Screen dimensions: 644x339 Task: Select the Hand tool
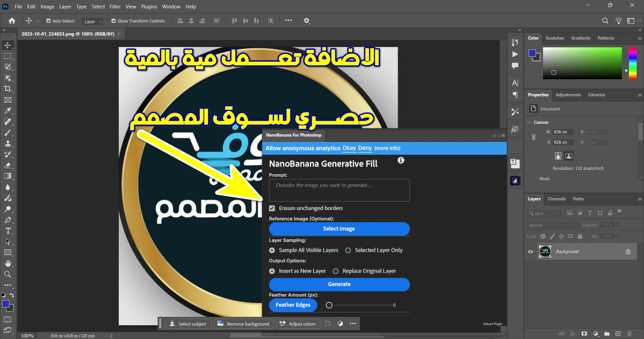tap(8, 263)
